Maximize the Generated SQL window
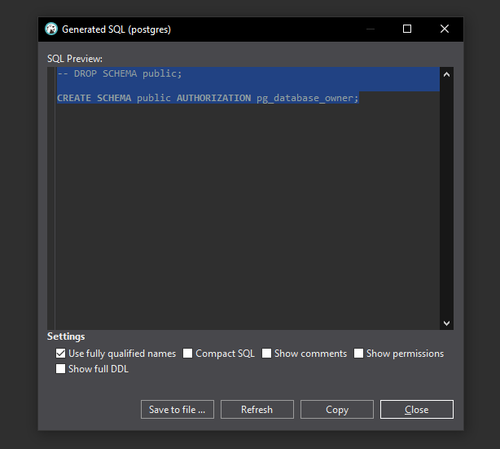The width and height of the screenshot is (500, 449). pos(407,29)
